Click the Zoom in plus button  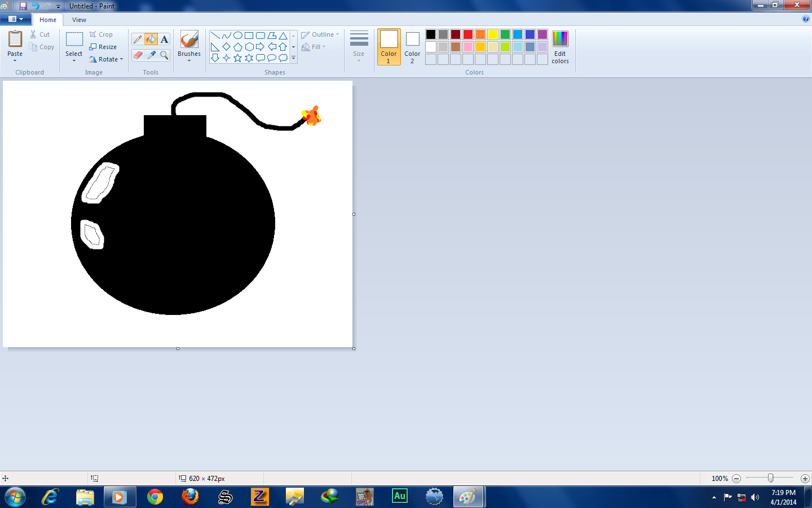point(805,478)
